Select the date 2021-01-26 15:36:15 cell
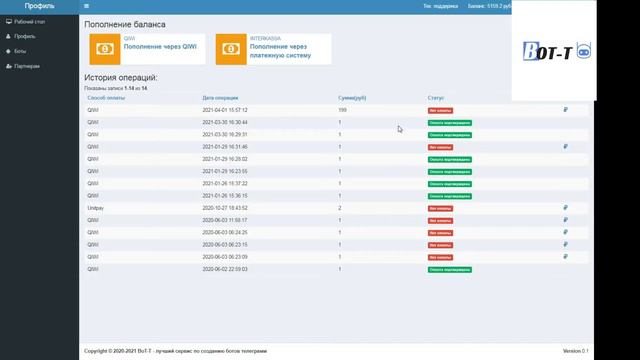Screen dimensions: 640x360 click(225, 196)
